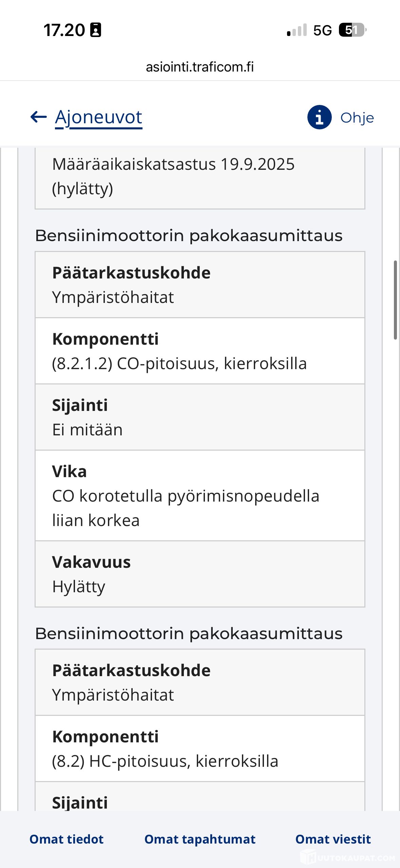Select the Vakavuus Hylätty row
This screenshot has height=868, width=400.
(200, 574)
